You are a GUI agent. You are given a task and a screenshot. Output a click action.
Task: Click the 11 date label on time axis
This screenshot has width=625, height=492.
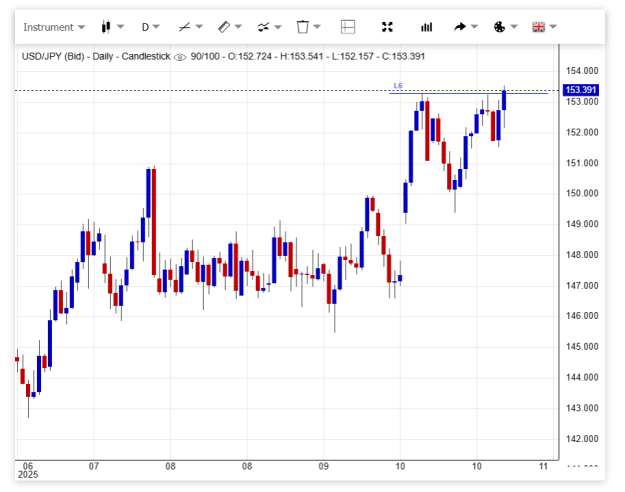[x=543, y=466]
